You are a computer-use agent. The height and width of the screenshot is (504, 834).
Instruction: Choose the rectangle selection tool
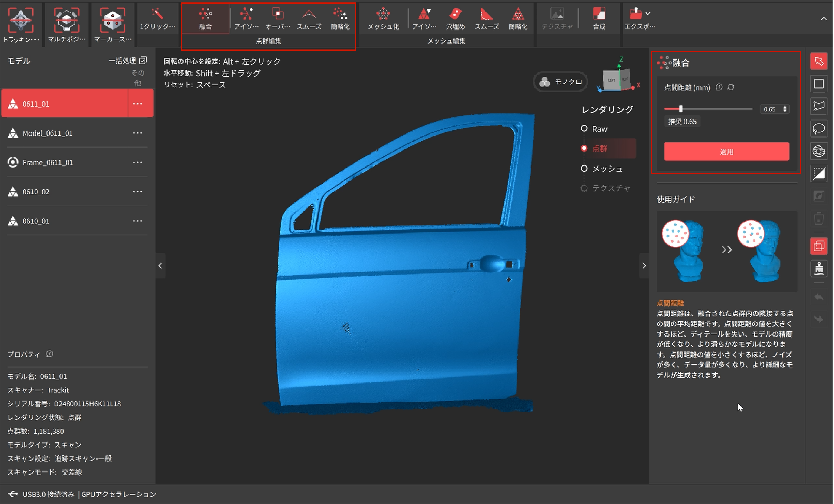[818, 84]
